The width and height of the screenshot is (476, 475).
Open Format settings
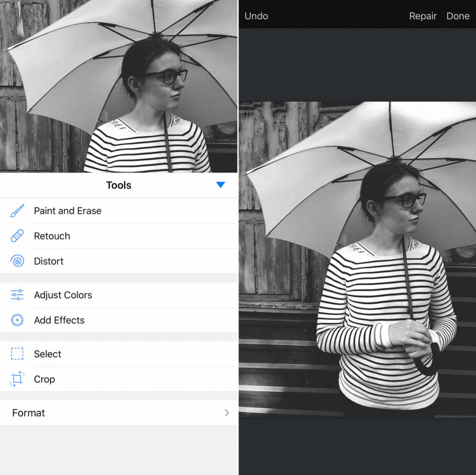tap(28, 413)
